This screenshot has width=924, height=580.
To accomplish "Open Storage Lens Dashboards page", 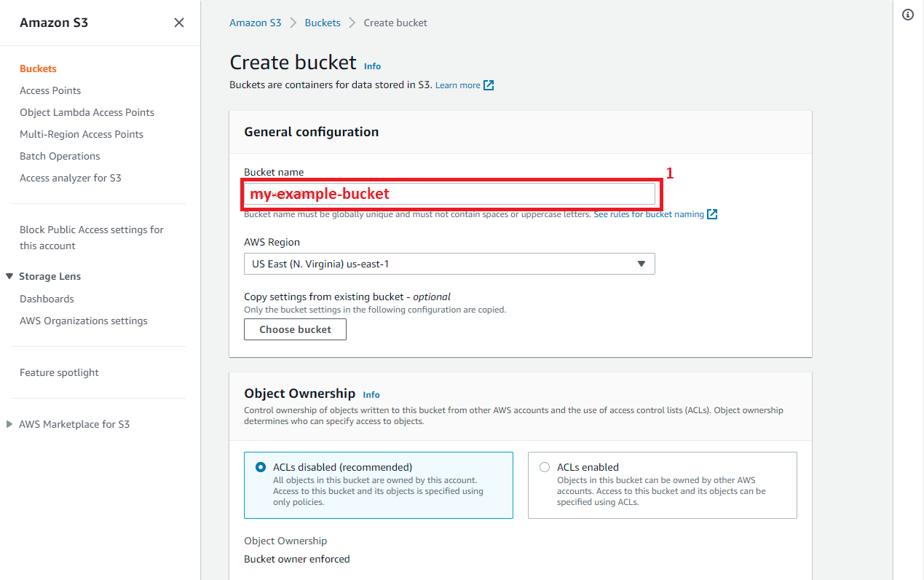I will pos(47,299).
